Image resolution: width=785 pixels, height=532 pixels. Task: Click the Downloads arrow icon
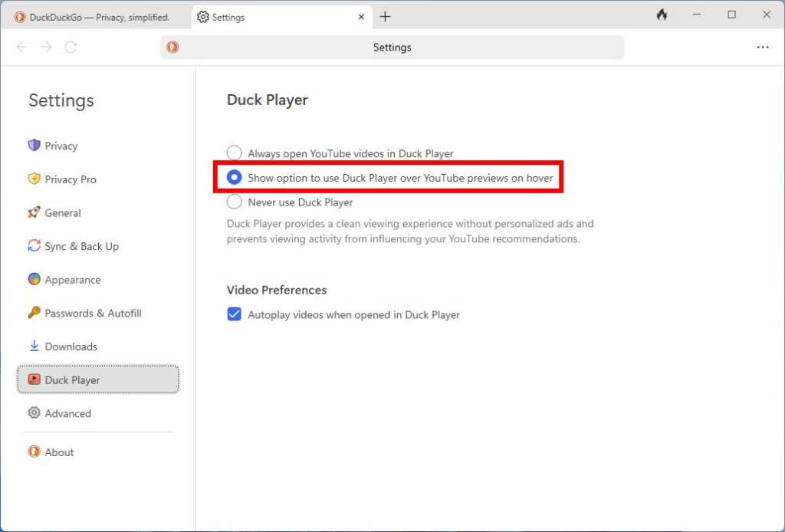[34, 346]
